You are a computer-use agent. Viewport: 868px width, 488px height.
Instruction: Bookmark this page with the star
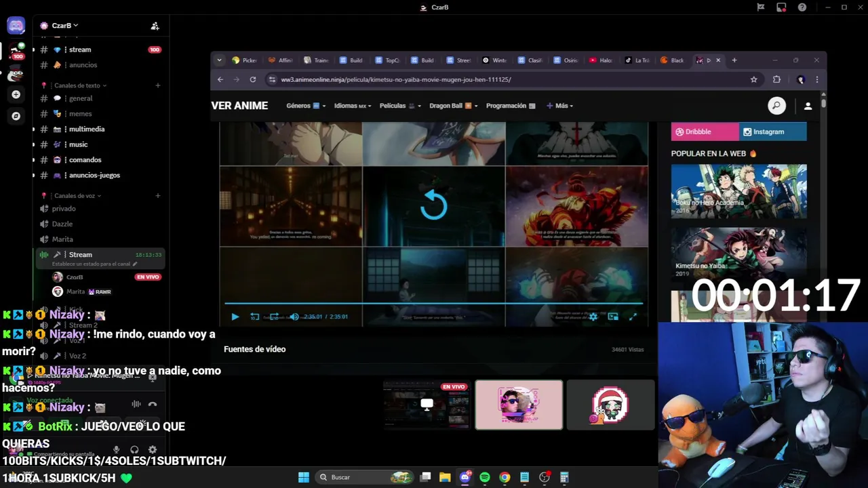[x=753, y=79]
